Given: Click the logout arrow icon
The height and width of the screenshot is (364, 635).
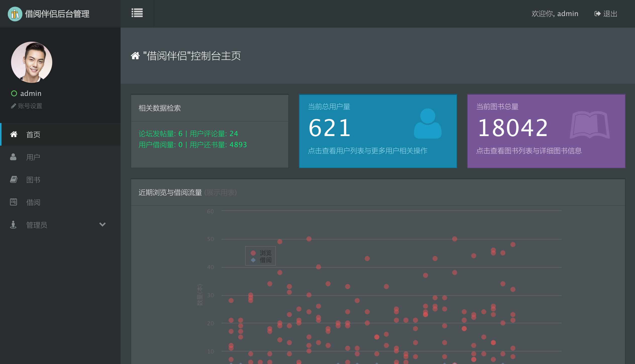Looking at the screenshot, I should coord(597,14).
